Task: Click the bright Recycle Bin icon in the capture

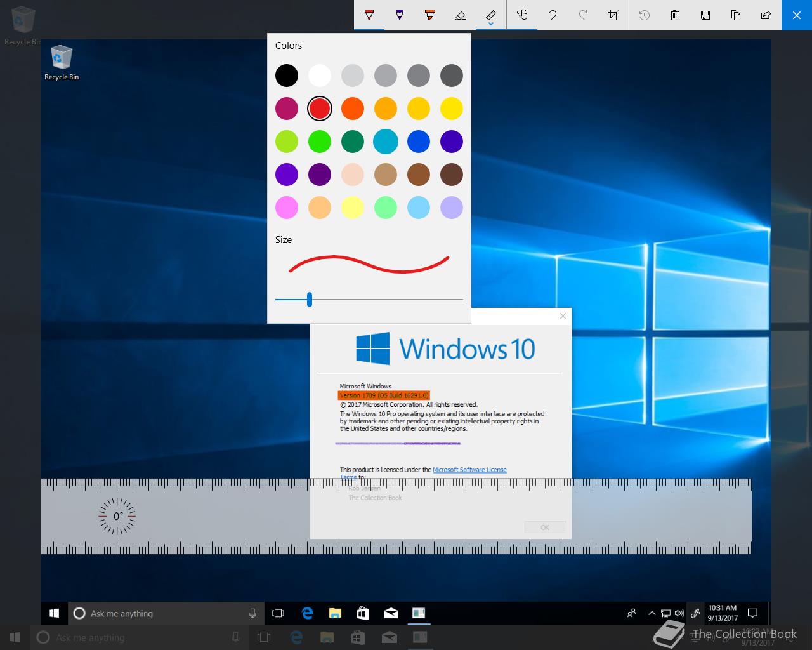Action: pos(62,63)
